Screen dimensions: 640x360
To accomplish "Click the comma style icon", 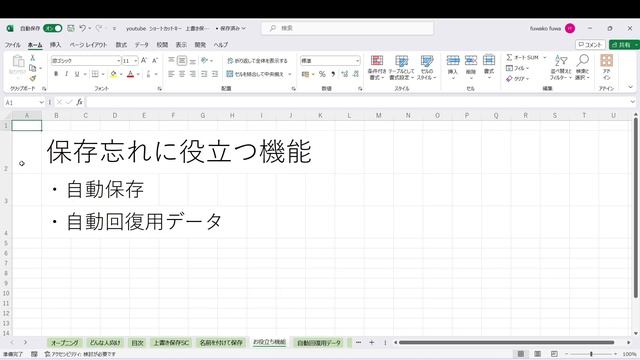I will (333, 74).
